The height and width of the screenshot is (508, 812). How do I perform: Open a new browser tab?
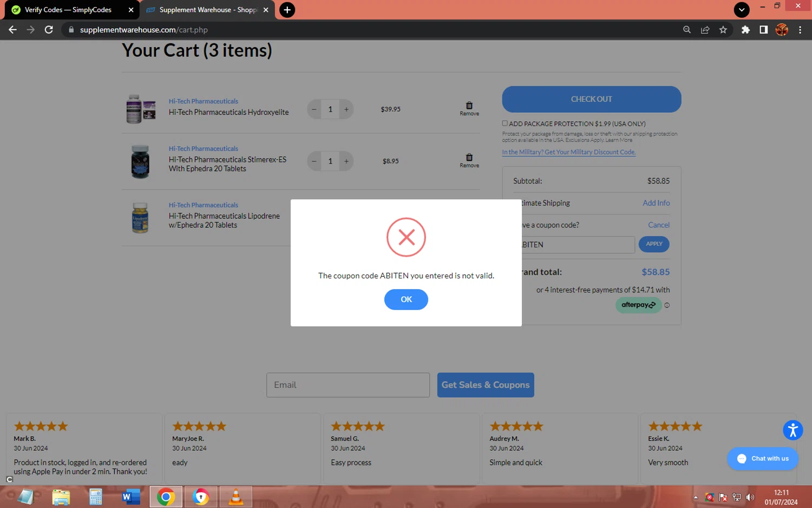tap(287, 10)
